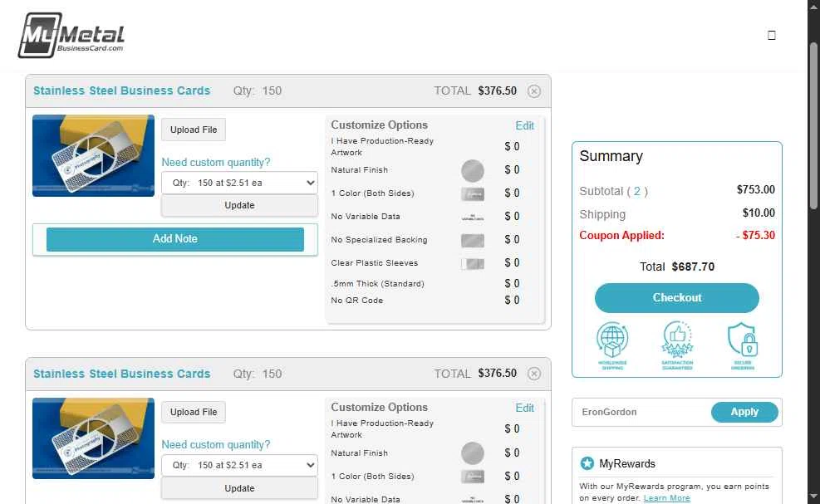Image resolution: width=820 pixels, height=504 pixels.
Task: Click the Satisfaction Guaranteed thumbs-up icon
Action: click(677, 345)
